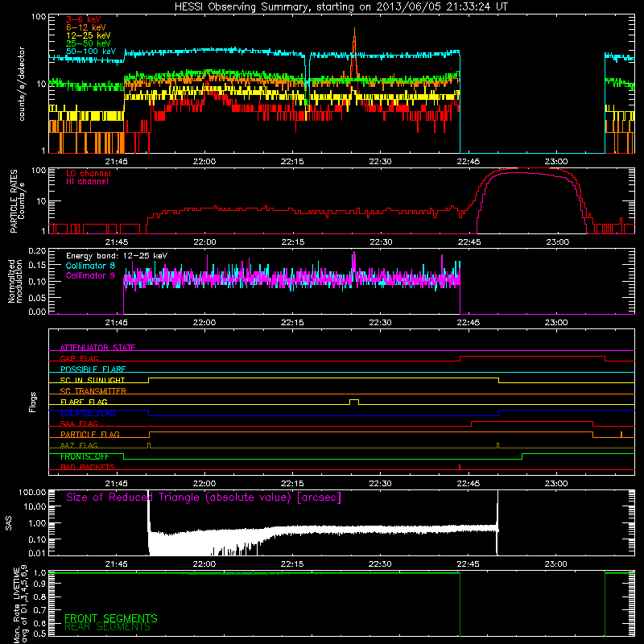This screenshot has width=644, height=644.
Task: Select the 25-50 keV legend label
Action: 89,43
